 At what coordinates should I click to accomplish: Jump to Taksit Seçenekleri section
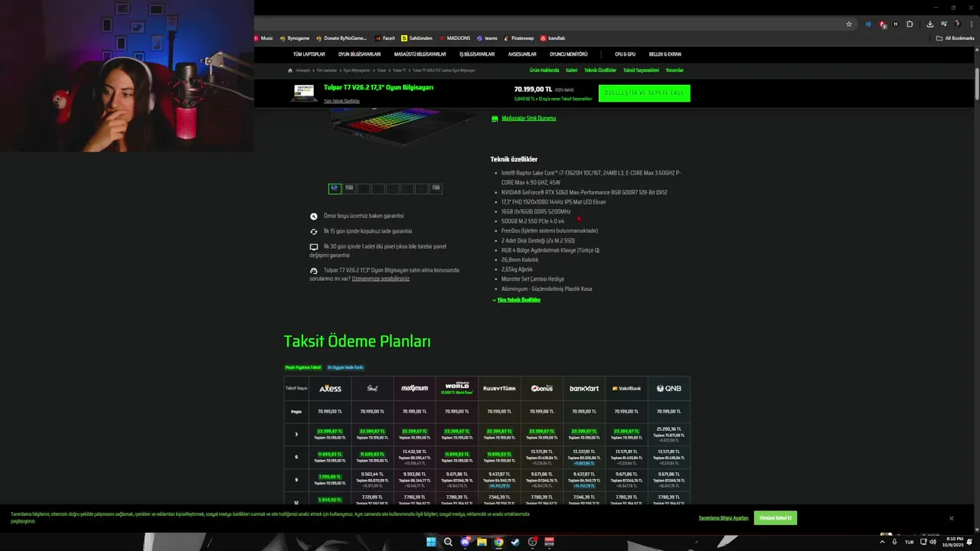pos(641,70)
